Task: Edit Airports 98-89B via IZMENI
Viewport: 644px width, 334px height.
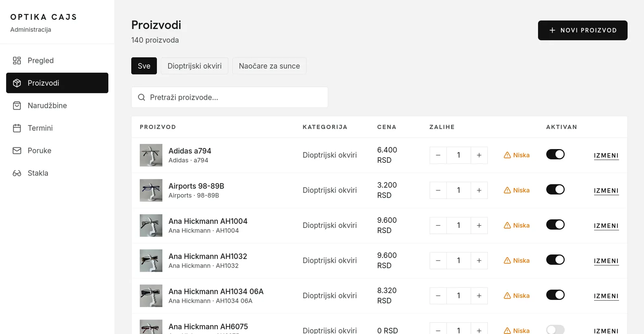Action: (606, 191)
